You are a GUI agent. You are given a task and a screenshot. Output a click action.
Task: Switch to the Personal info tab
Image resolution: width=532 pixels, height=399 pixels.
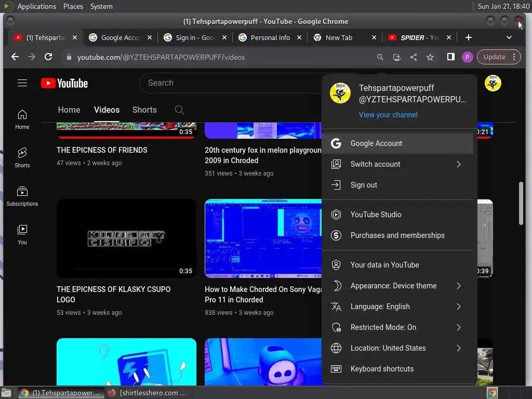click(270, 37)
